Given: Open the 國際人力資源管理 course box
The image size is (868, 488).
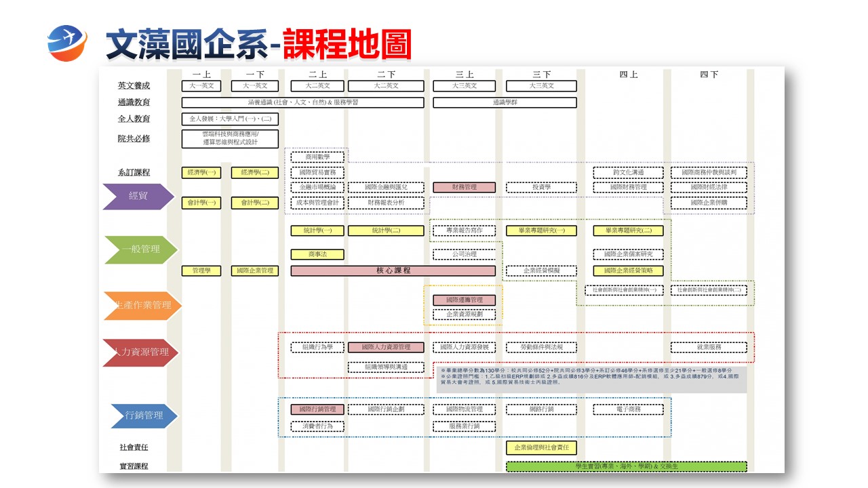Looking at the screenshot, I should 386,347.
